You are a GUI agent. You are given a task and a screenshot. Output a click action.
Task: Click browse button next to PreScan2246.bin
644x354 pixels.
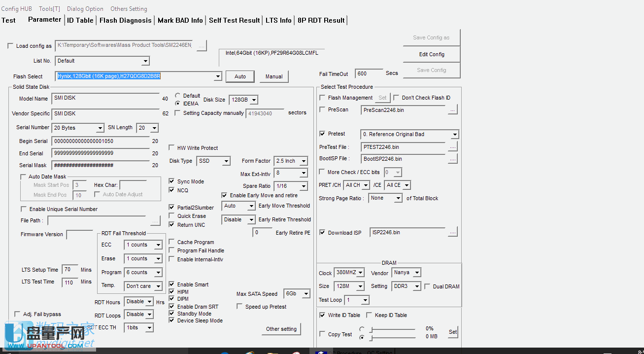[x=452, y=110]
